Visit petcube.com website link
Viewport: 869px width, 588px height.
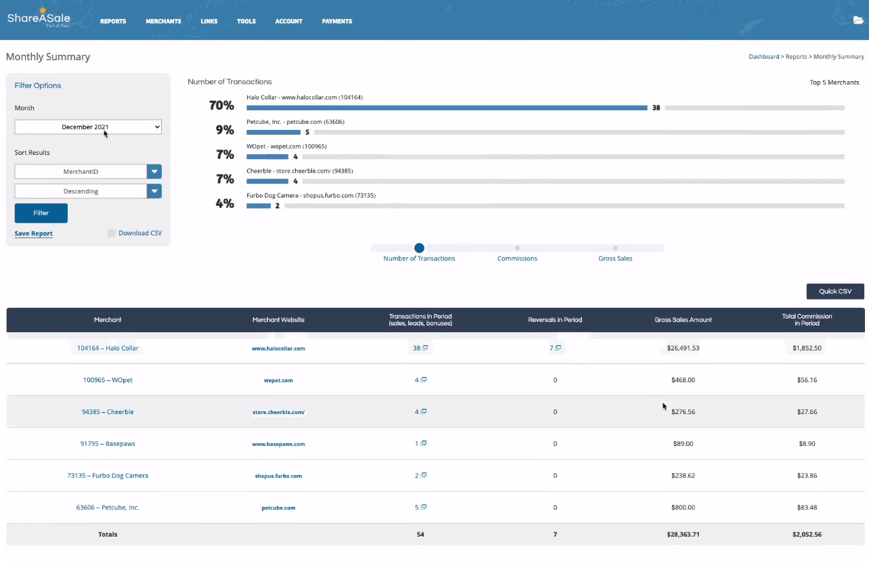click(278, 507)
